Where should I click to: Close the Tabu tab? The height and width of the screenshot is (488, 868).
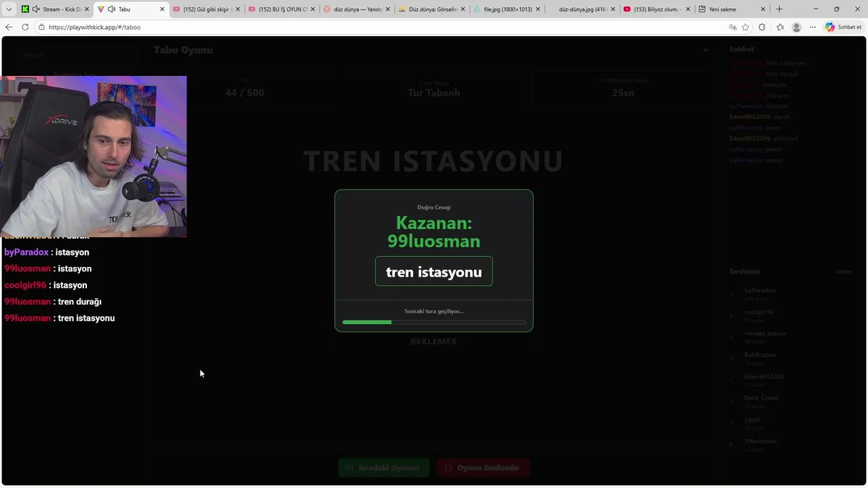pyautogui.click(x=162, y=9)
